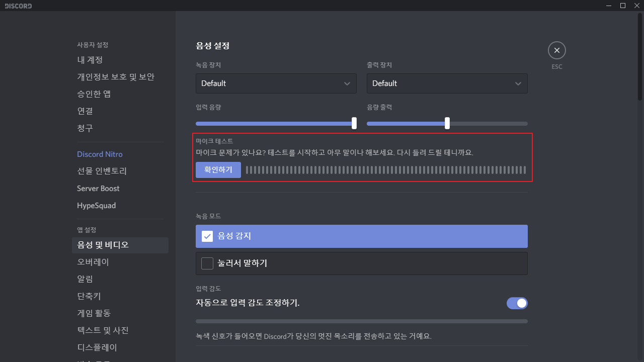
Task: Click the 입력 감도 sensitivity bar
Action: click(361, 321)
